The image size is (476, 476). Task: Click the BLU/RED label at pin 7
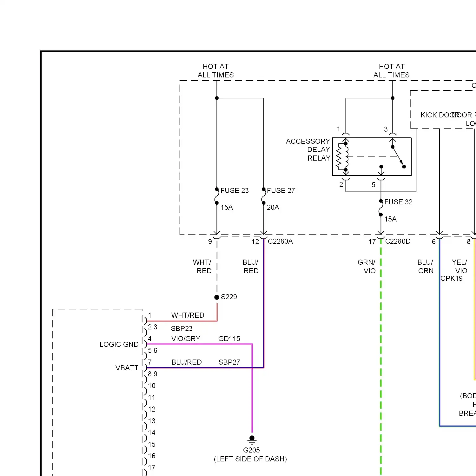pyautogui.click(x=187, y=362)
